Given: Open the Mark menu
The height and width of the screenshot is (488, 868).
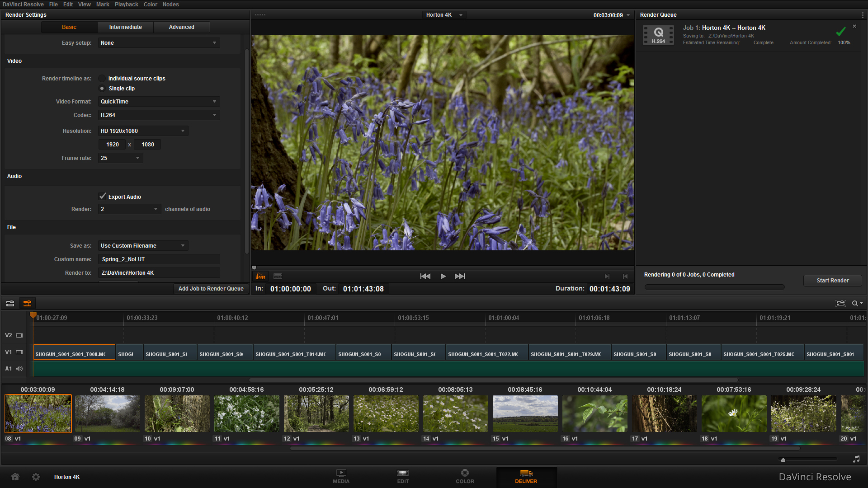Looking at the screenshot, I should 103,5.
